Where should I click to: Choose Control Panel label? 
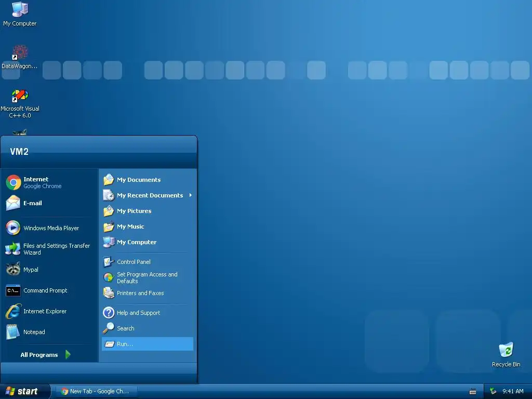tap(134, 262)
